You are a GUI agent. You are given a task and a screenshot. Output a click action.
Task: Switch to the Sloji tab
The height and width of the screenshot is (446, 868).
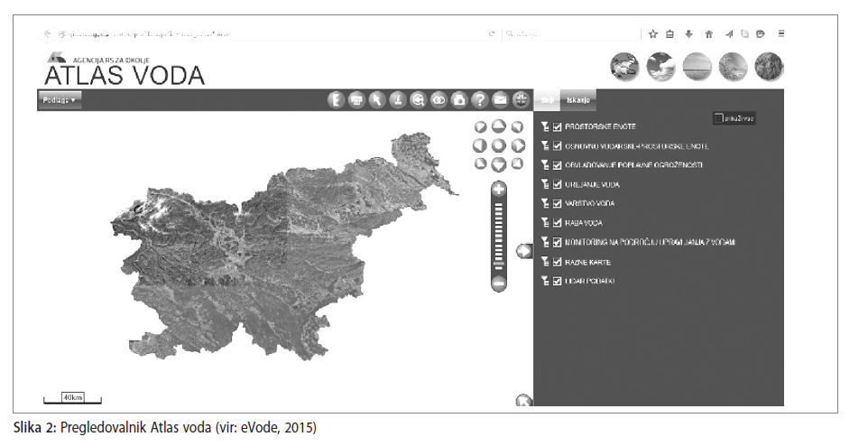click(x=547, y=100)
